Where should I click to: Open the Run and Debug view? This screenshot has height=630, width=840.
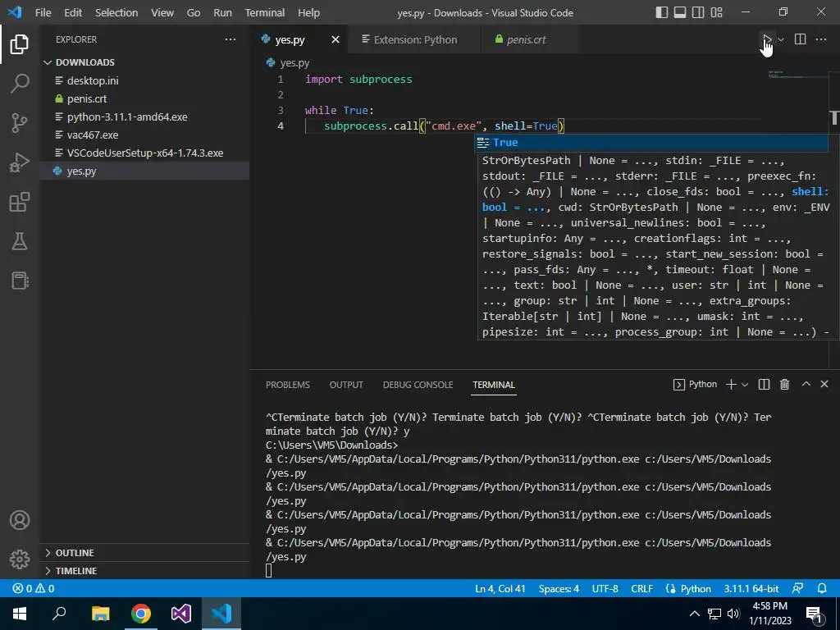click(x=20, y=162)
